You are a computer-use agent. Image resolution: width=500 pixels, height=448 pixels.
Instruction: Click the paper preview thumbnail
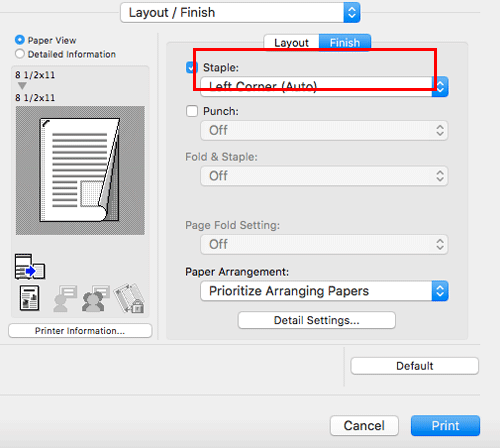(80, 170)
